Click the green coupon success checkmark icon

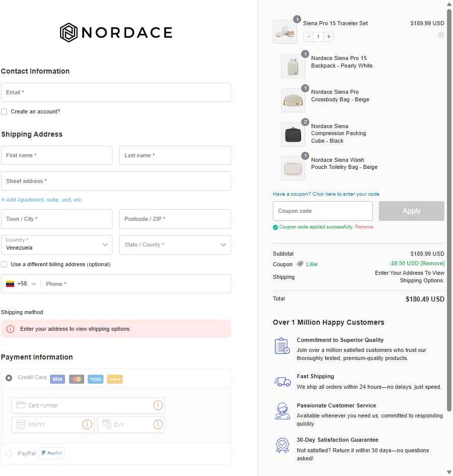[275, 227]
